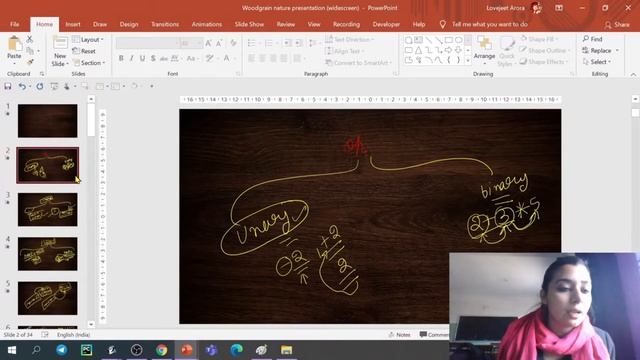Open PyCharm from the taskbar

point(87,350)
